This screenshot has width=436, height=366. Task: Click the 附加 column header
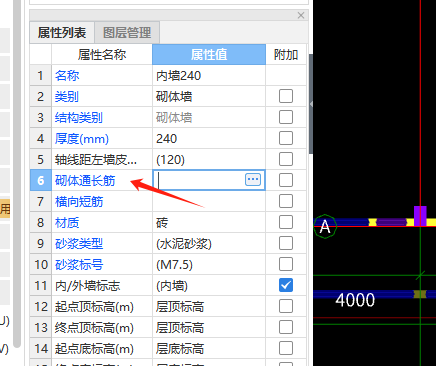pos(286,54)
